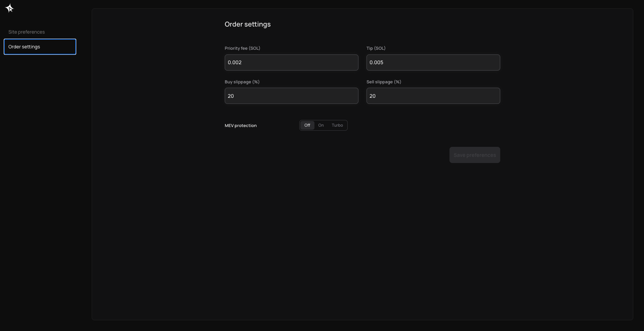Focus the Buy slippage input field
The image size is (644, 331).
click(x=291, y=96)
